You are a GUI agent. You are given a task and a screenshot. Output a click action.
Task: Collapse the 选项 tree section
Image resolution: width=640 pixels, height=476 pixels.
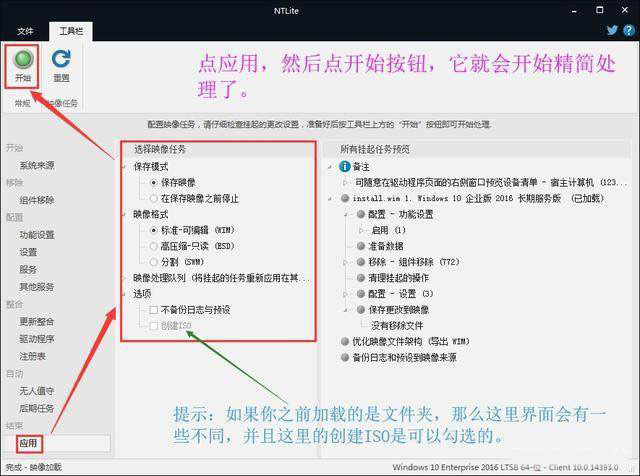click(x=124, y=294)
